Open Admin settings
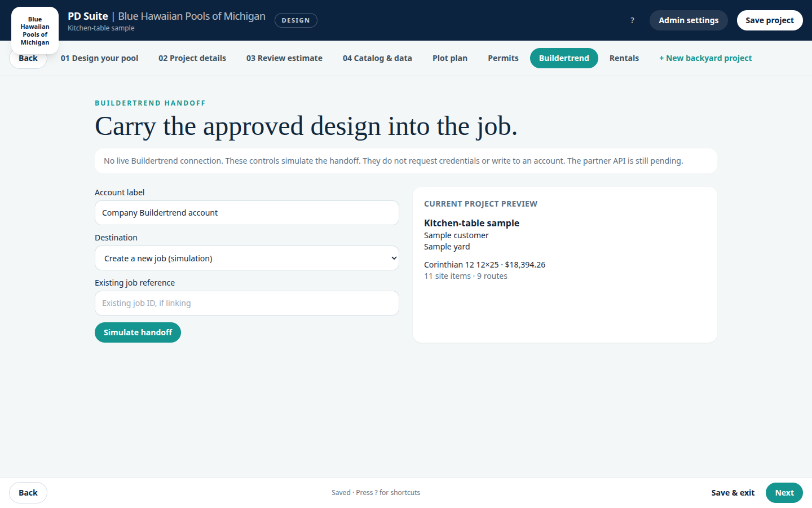 click(x=689, y=20)
